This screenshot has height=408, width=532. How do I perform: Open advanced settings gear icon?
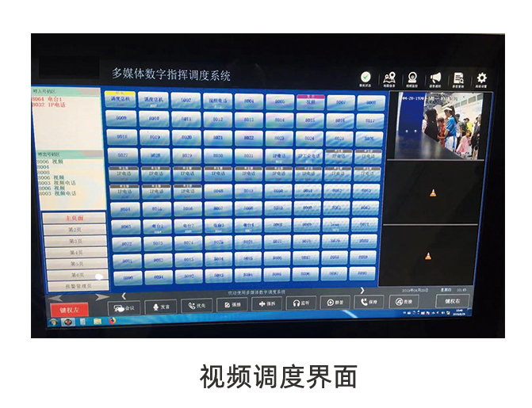click(481, 78)
